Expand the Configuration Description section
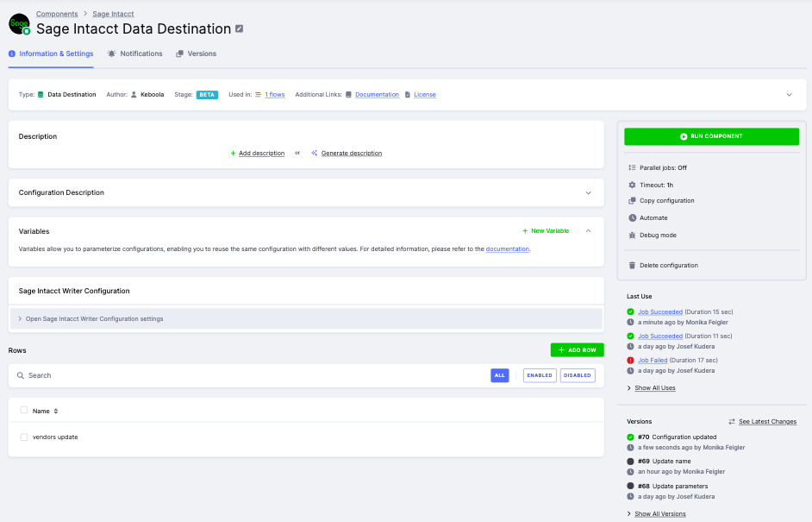This screenshot has height=522, width=812. (x=588, y=192)
